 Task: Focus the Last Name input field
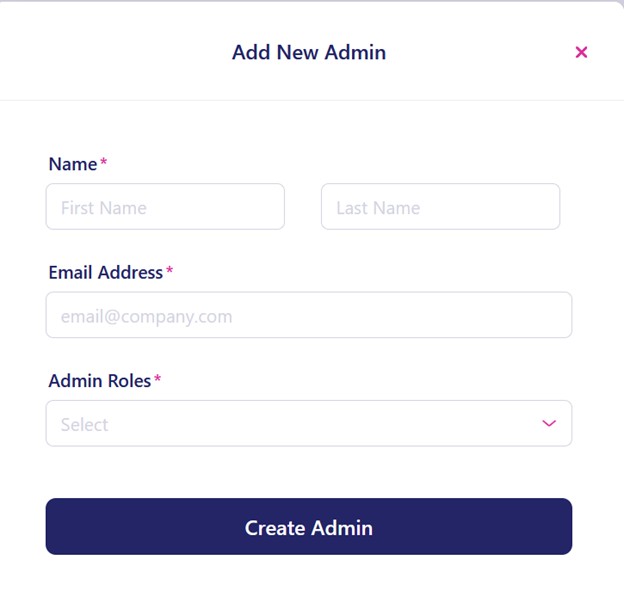440,207
